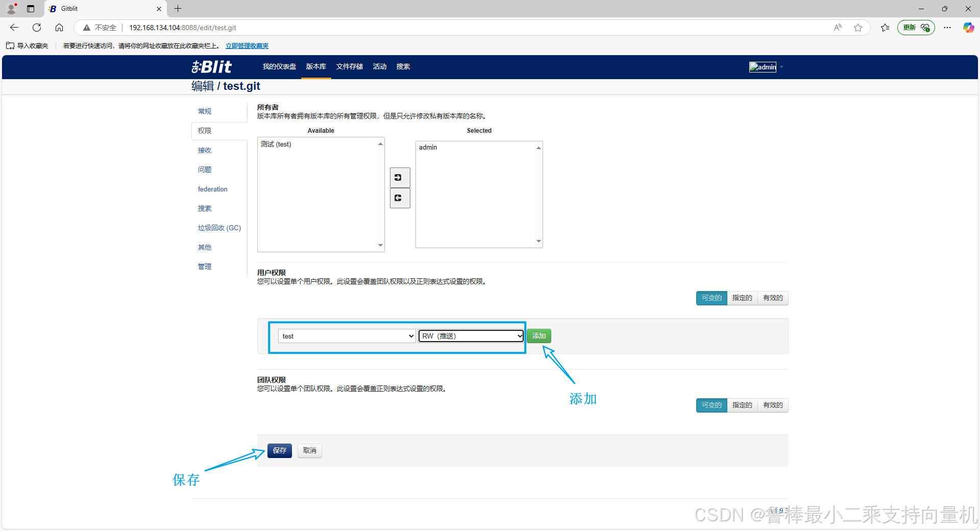Open the 文件存储 menu item
This screenshot has height=531, width=980.
tap(349, 66)
